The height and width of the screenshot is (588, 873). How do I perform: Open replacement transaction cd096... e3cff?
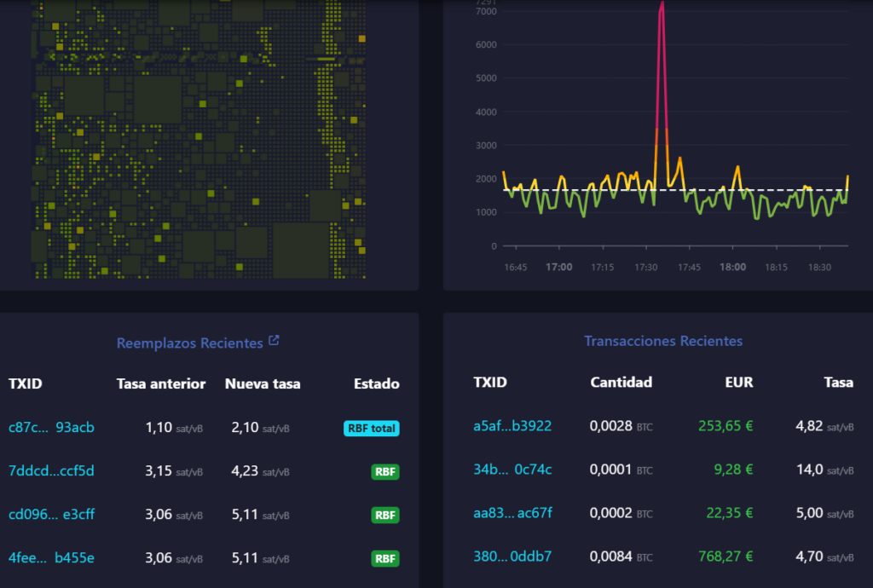click(x=51, y=514)
